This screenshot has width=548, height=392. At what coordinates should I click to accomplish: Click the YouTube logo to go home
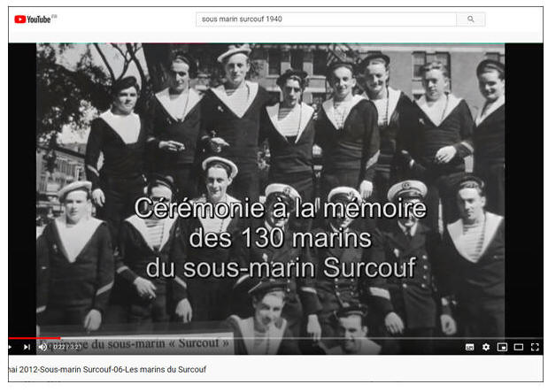32,19
